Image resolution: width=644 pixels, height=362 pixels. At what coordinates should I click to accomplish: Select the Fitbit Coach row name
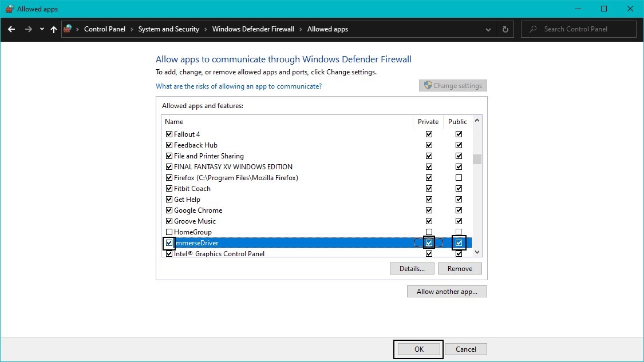192,188
